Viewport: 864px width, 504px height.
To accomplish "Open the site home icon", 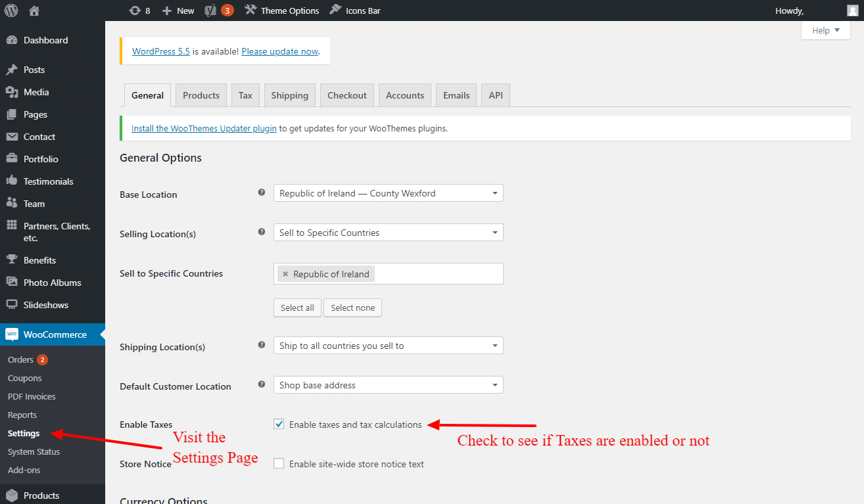I will pos(34,11).
